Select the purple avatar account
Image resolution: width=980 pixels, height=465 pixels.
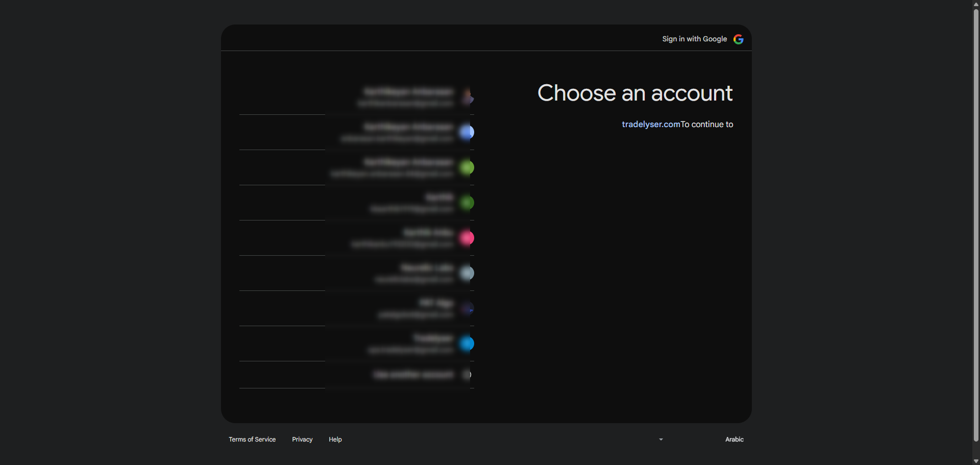467,308
